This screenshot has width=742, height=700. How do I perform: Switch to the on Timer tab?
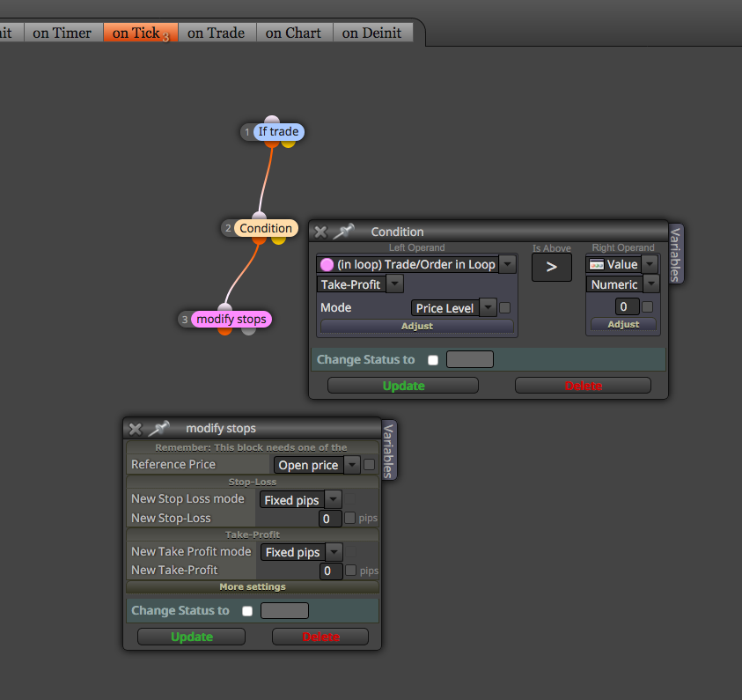[x=62, y=33]
